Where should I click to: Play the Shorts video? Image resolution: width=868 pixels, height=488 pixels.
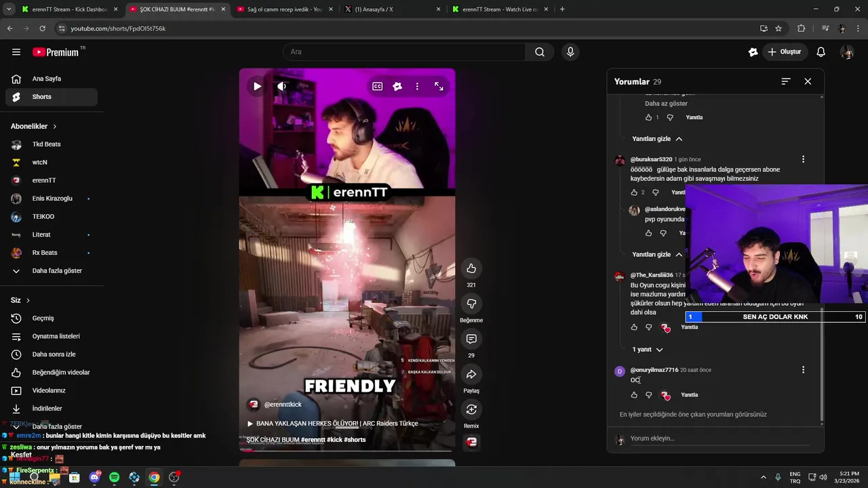pos(257,86)
